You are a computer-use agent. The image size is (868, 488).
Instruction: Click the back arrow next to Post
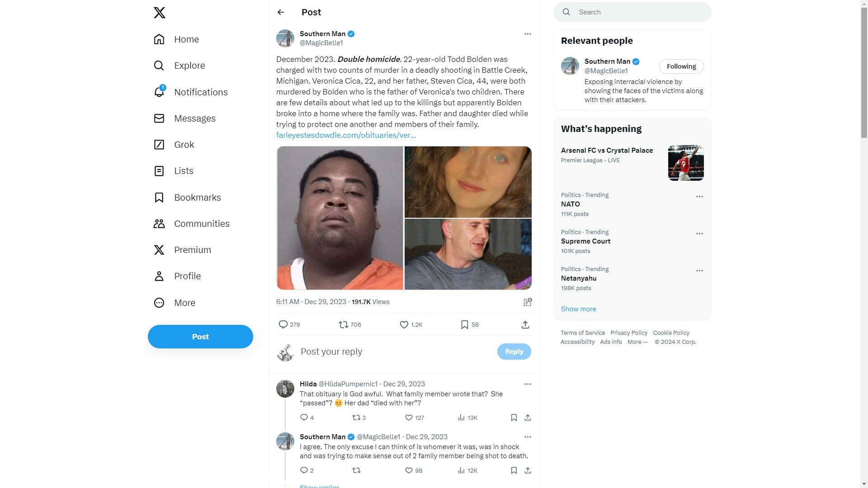click(x=281, y=12)
